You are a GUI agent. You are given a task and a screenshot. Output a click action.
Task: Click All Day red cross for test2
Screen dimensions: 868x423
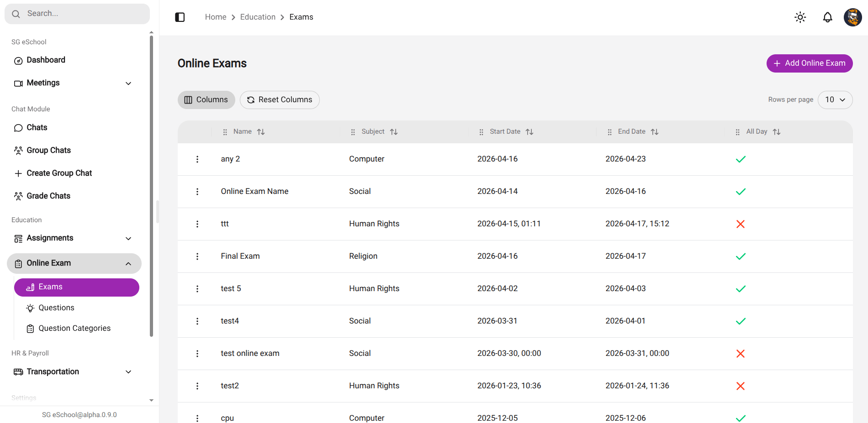[x=741, y=386]
